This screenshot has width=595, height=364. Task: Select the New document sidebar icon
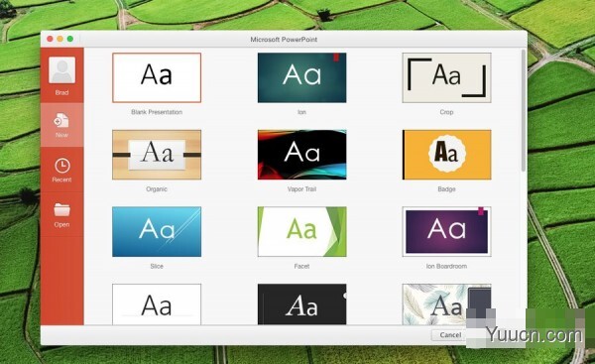[x=61, y=121]
